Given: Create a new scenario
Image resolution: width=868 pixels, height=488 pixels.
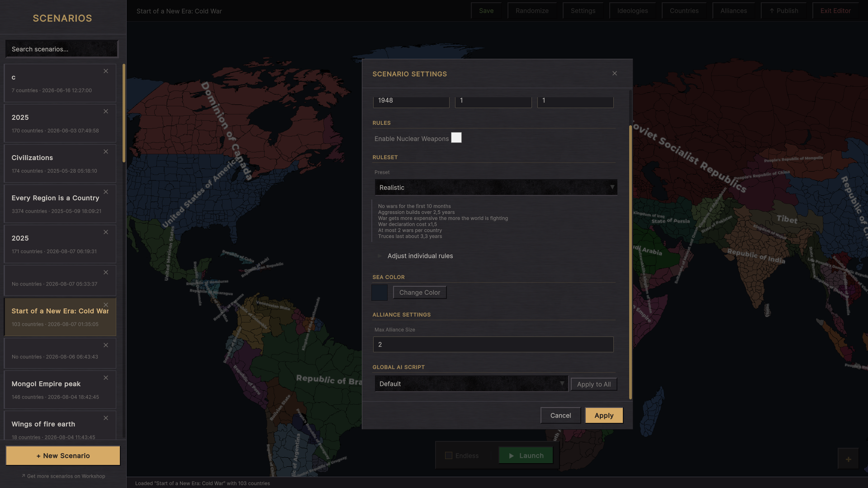Looking at the screenshot, I should pyautogui.click(x=63, y=456).
